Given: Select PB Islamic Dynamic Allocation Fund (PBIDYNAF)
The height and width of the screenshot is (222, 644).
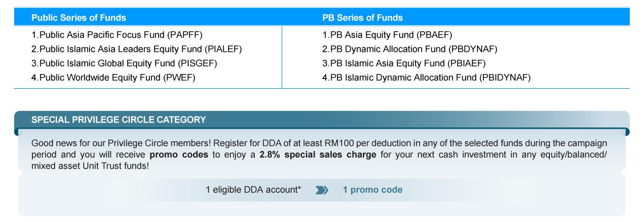Looking at the screenshot, I should [x=427, y=77].
